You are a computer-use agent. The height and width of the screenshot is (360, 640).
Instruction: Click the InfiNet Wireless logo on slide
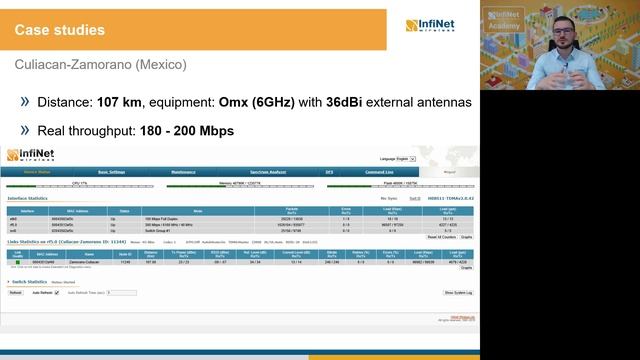pyautogui.click(x=430, y=25)
